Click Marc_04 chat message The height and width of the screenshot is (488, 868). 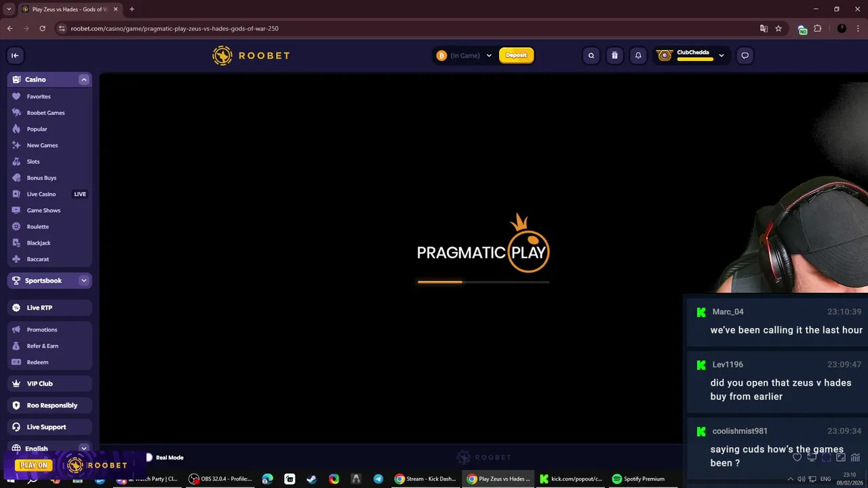778,321
